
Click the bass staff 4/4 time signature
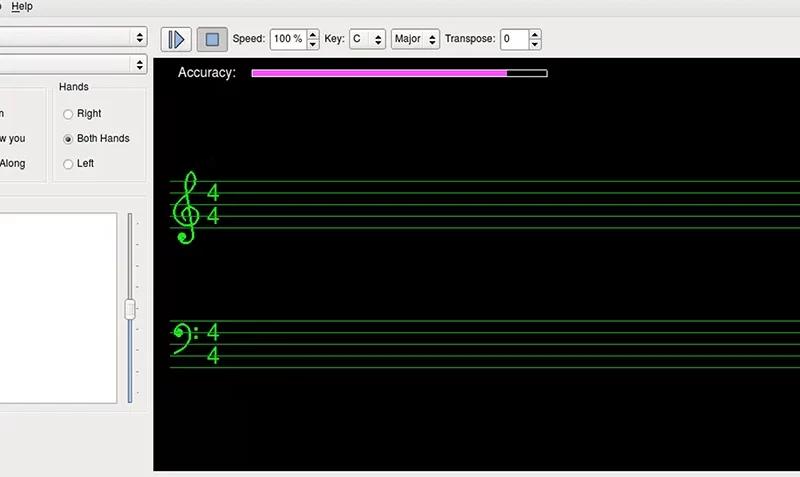(x=213, y=343)
